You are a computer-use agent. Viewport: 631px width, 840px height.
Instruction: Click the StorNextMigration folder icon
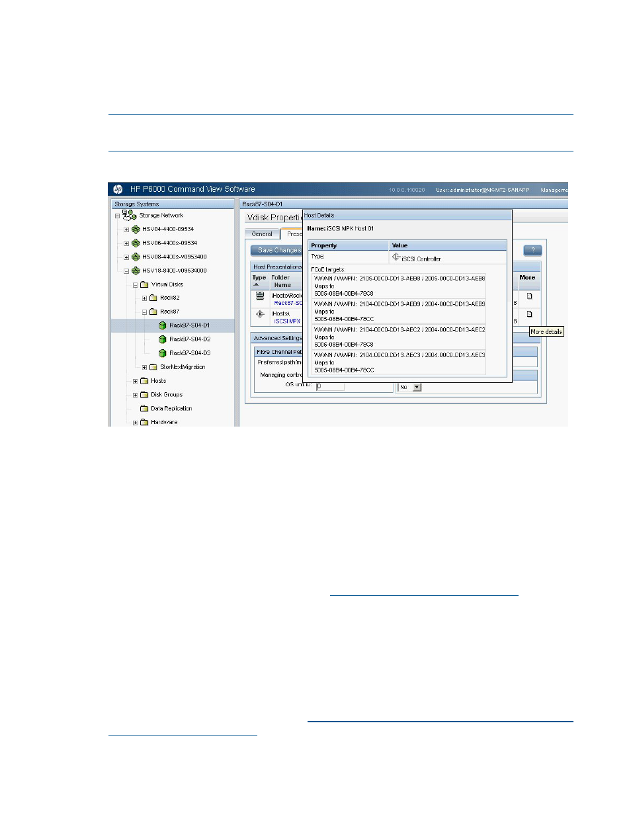[153, 366]
